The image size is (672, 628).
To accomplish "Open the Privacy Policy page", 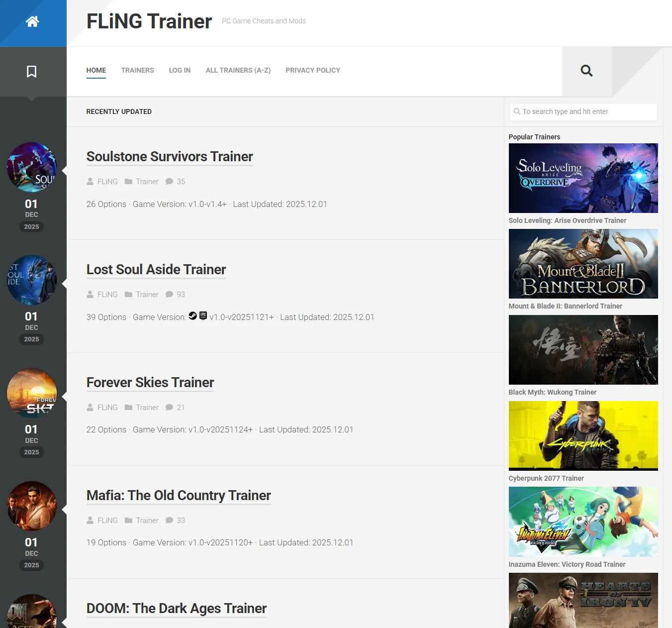I will click(x=312, y=70).
